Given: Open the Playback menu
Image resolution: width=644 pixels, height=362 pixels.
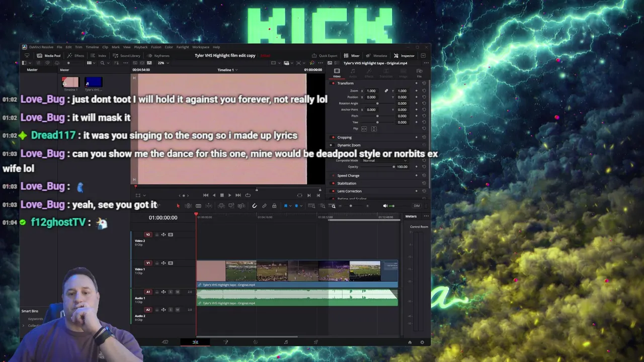Looking at the screenshot, I should point(141,47).
